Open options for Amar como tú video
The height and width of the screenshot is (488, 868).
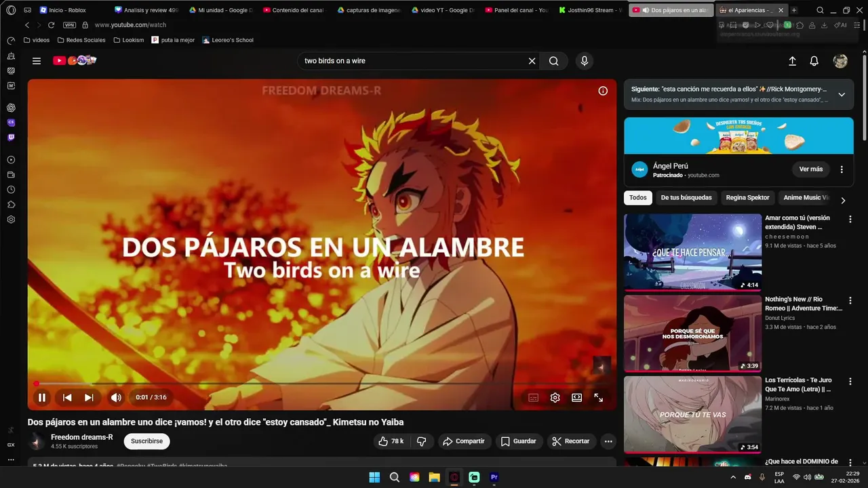coord(850,219)
